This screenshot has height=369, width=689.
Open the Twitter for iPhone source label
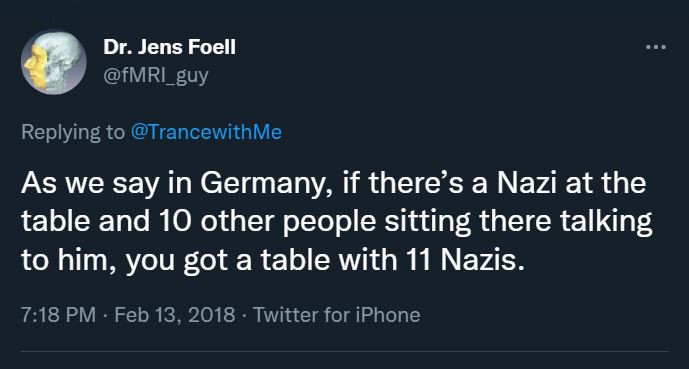pos(337,315)
